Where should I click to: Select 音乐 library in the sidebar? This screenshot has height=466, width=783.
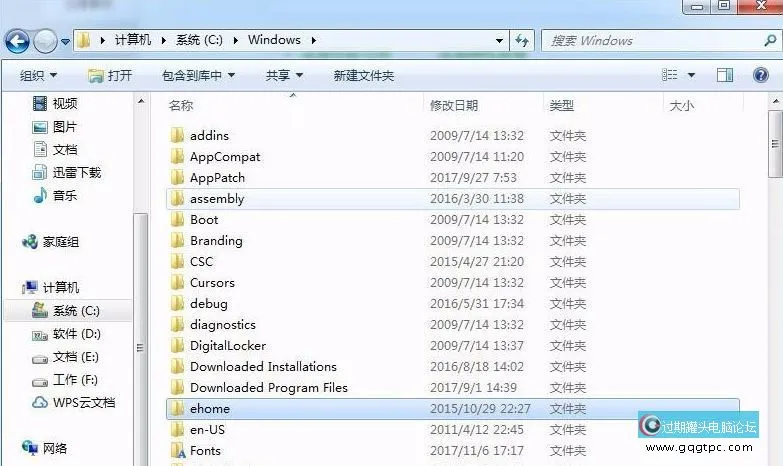click(55, 195)
